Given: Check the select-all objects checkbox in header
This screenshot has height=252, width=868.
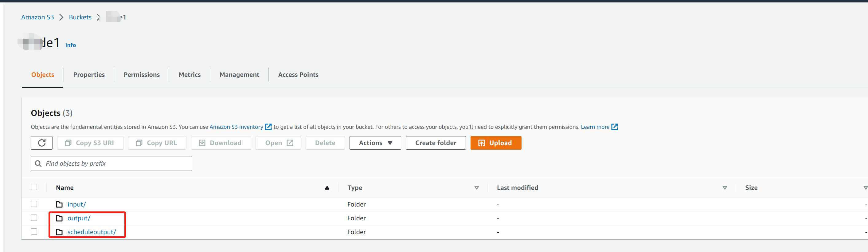Looking at the screenshot, I should tap(34, 187).
